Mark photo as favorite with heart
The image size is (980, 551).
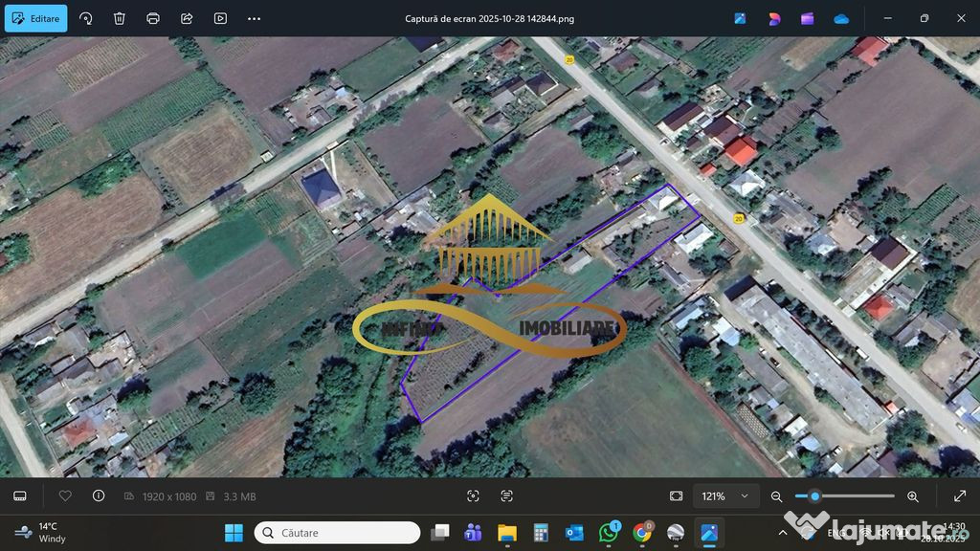65,496
